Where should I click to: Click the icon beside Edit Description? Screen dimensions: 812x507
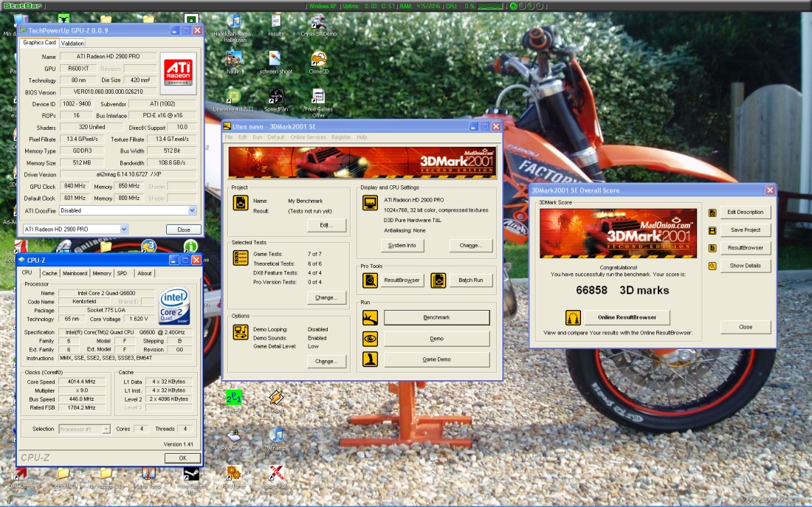(x=712, y=213)
